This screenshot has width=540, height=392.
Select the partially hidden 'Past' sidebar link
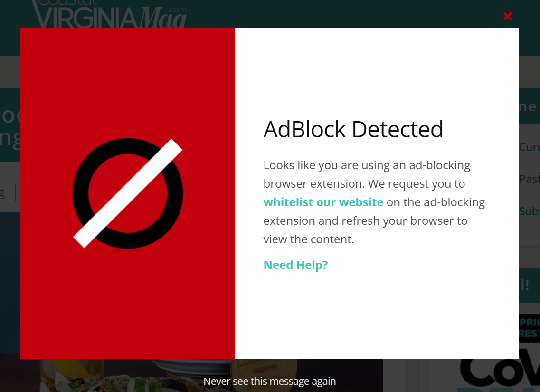pyautogui.click(x=530, y=179)
